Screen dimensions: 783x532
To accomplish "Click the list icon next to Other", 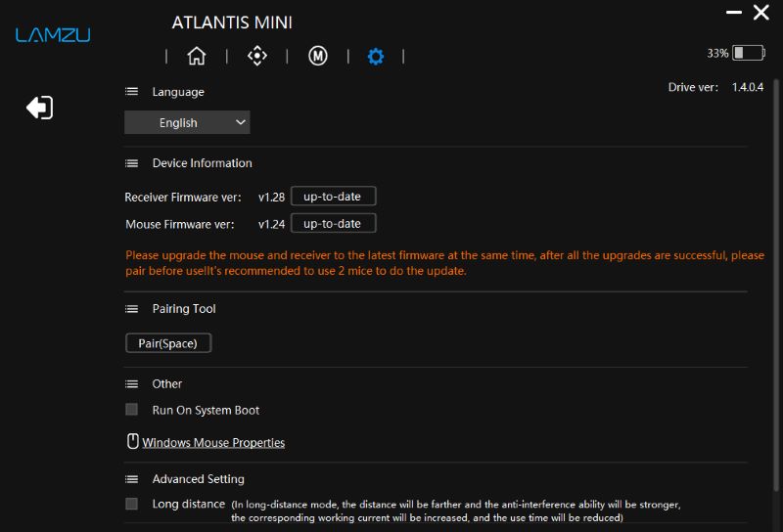I will [132, 383].
